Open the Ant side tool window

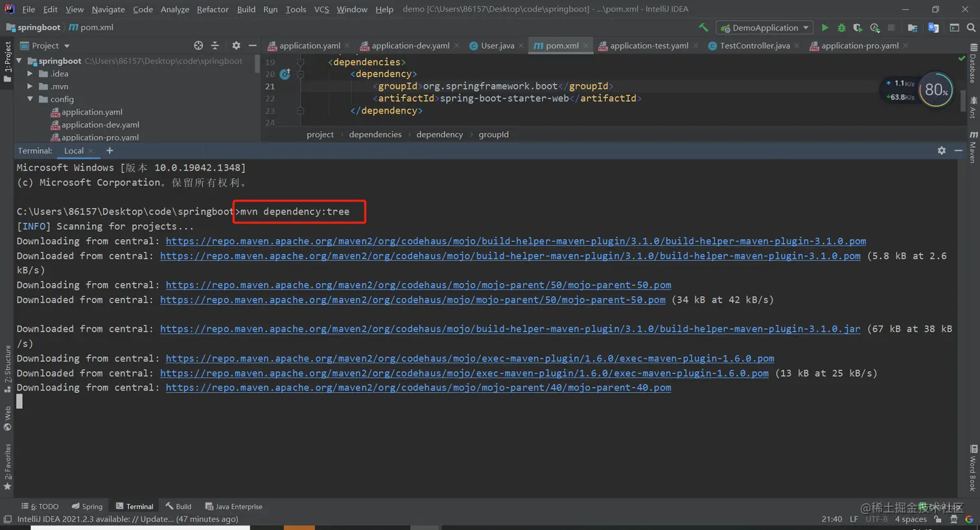[973, 108]
